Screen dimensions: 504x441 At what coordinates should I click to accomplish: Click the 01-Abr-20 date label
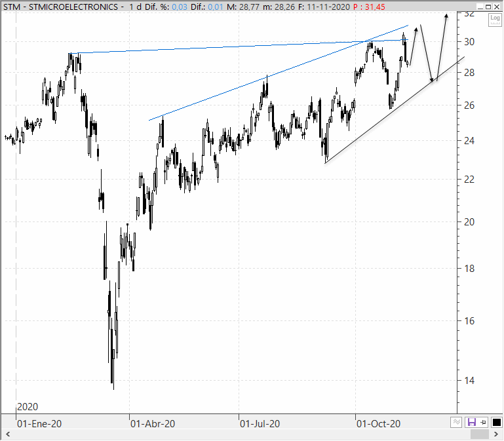coord(153,424)
